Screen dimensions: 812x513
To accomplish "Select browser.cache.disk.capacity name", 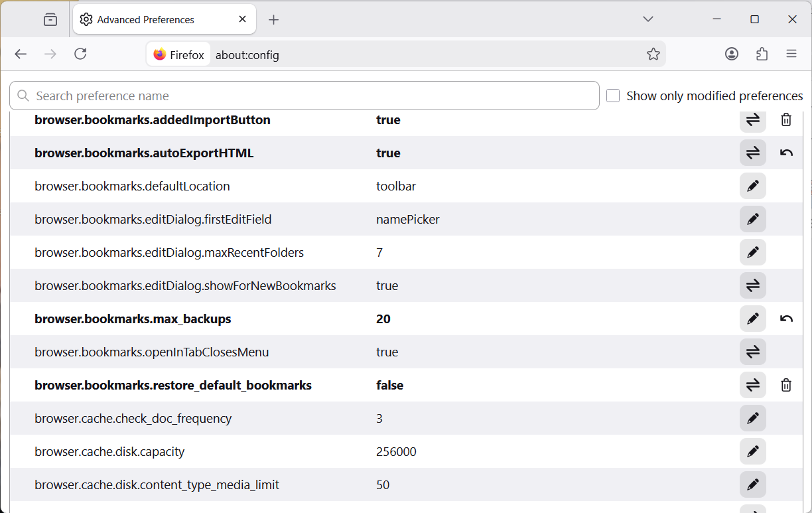I will 109,452.
